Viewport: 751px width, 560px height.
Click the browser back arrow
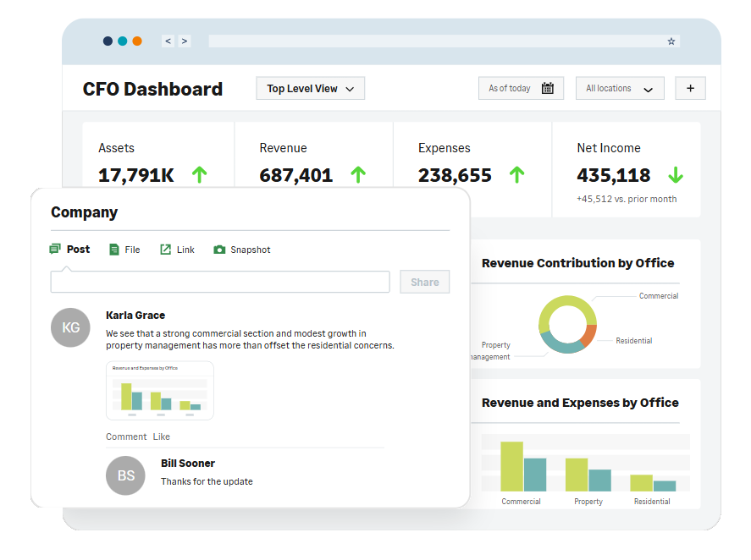coord(168,41)
